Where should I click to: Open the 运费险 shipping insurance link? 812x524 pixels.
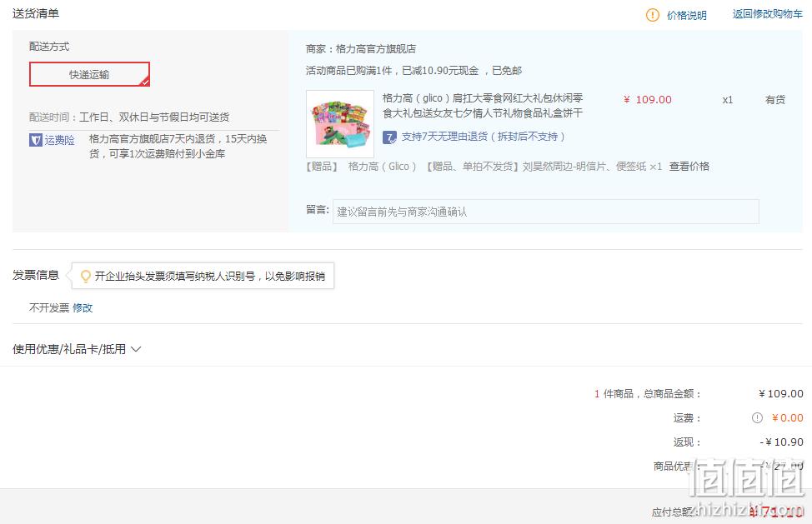click(59, 140)
